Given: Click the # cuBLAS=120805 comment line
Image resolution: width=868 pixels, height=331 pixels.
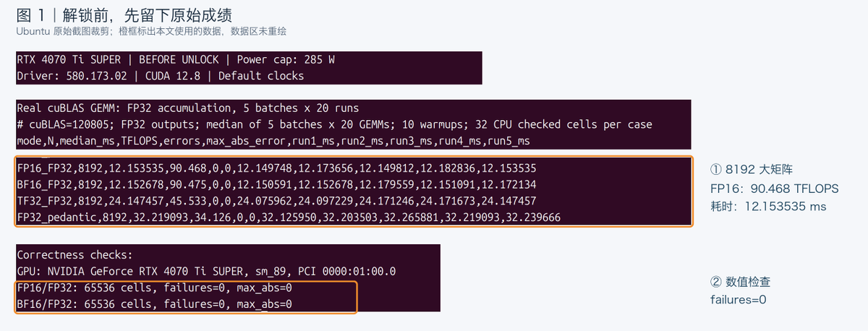Looking at the screenshot, I should point(335,124).
